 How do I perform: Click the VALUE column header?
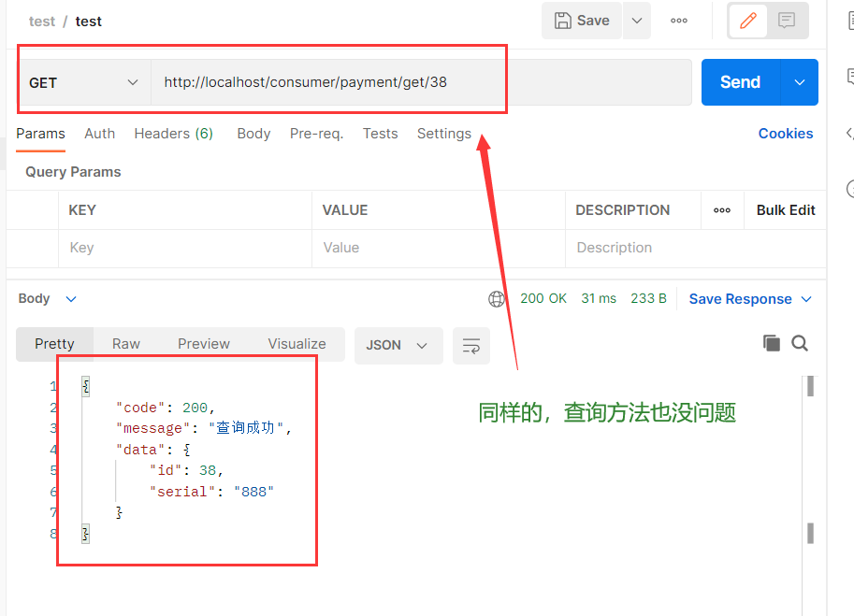tap(345, 210)
